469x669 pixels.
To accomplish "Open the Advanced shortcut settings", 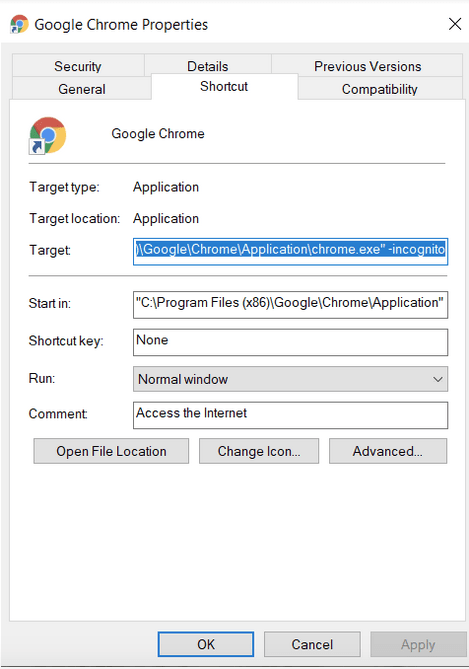I will 387,451.
